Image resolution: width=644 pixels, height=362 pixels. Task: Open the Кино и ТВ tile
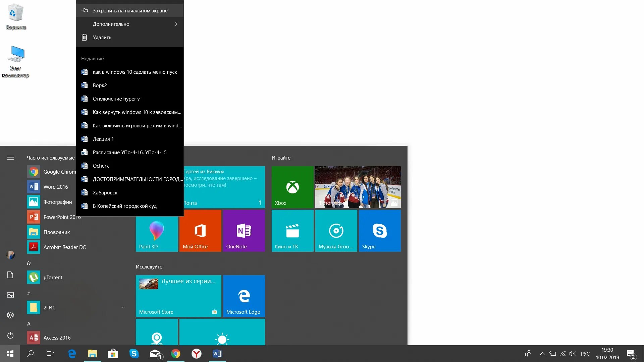click(x=292, y=231)
